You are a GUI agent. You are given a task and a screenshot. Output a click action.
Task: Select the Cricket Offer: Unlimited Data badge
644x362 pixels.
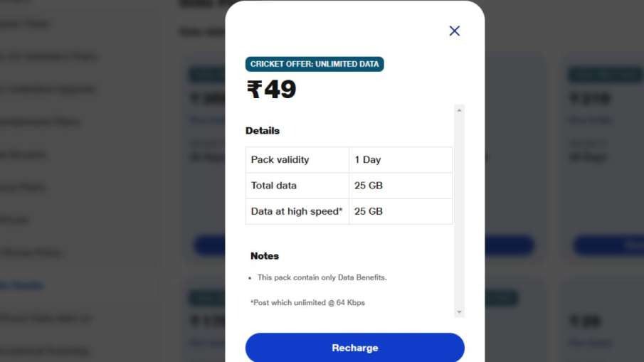(x=315, y=64)
